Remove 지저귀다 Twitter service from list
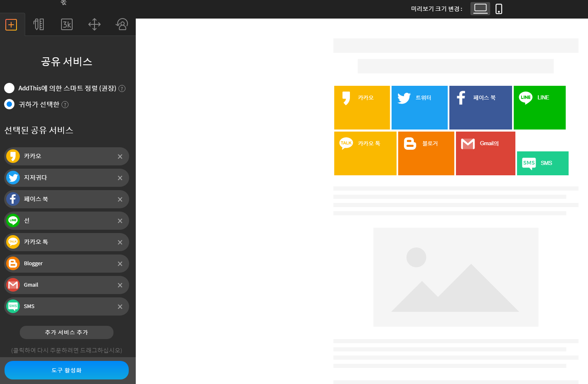This screenshot has height=384, width=588. [x=120, y=178]
